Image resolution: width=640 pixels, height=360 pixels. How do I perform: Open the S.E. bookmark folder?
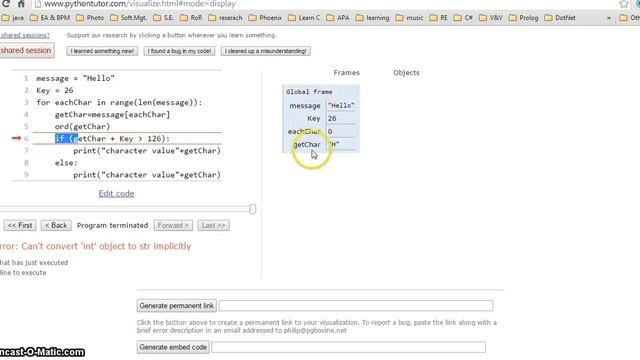pyautogui.click(x=163, y=18)
